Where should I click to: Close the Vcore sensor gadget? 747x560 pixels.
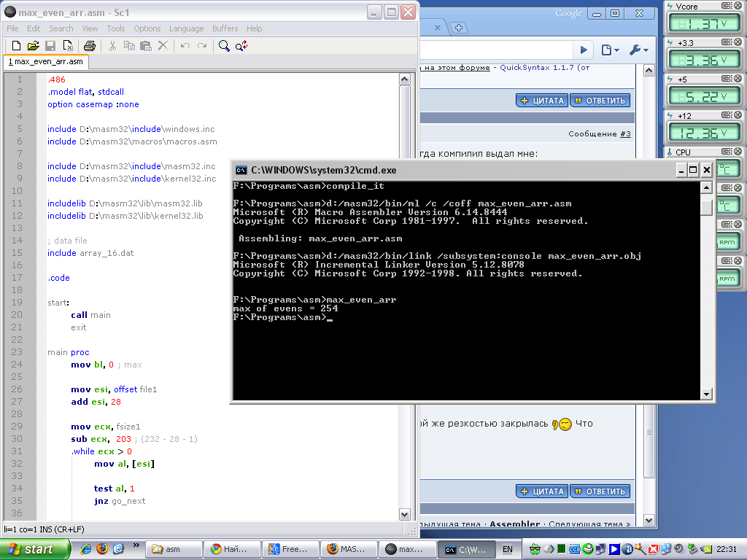click(737, 7)
